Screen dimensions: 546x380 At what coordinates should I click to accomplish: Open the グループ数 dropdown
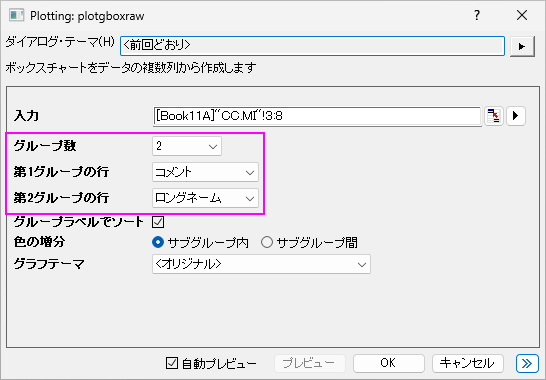coord(187,146)
